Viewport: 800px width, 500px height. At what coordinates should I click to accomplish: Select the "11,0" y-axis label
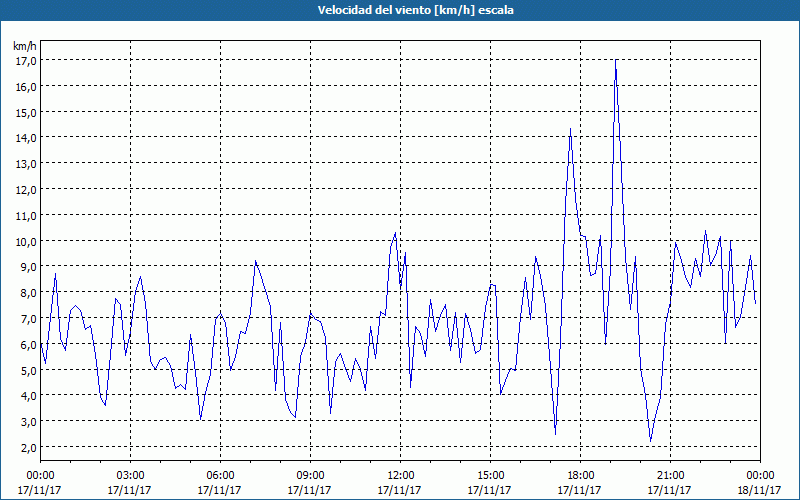click(x=26, y=215)
